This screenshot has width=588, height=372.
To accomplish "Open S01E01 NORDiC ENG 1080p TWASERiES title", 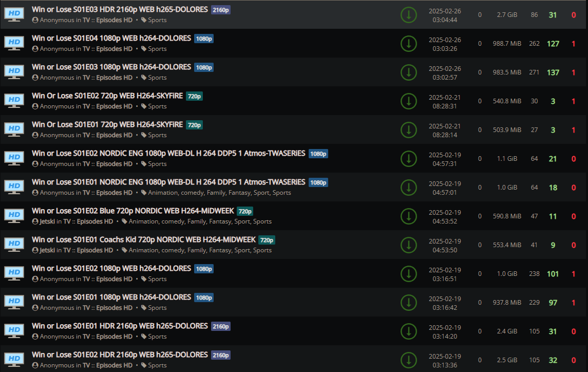I will tap(168, 182).
